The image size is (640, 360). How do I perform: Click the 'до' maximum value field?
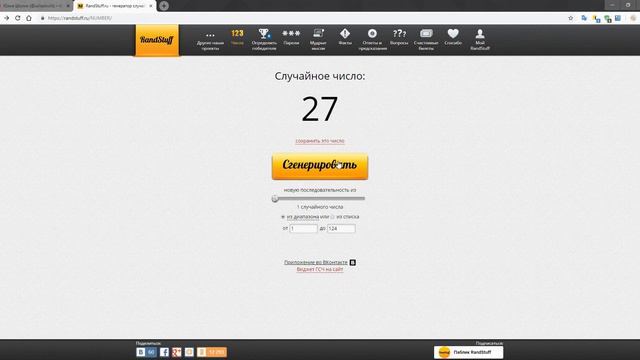click(341, 229)
